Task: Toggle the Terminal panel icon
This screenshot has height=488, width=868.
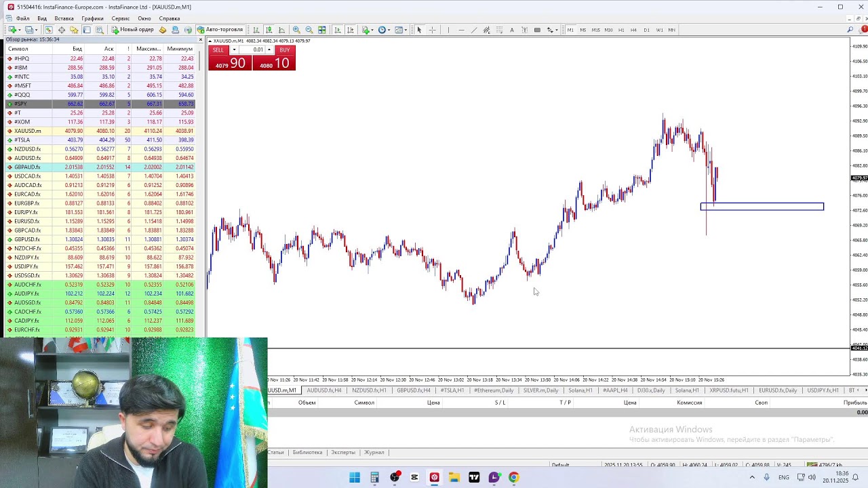Action: coord(87,30)
